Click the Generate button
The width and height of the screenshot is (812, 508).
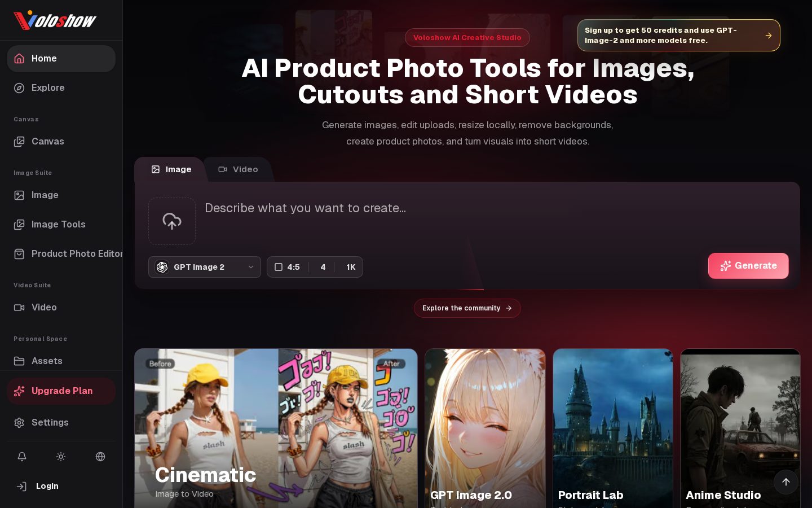748,266
